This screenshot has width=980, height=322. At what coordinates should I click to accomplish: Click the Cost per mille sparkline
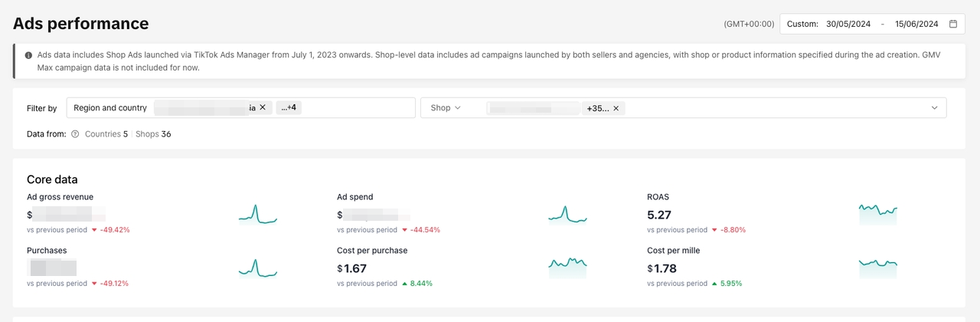(x=877, y=267)
